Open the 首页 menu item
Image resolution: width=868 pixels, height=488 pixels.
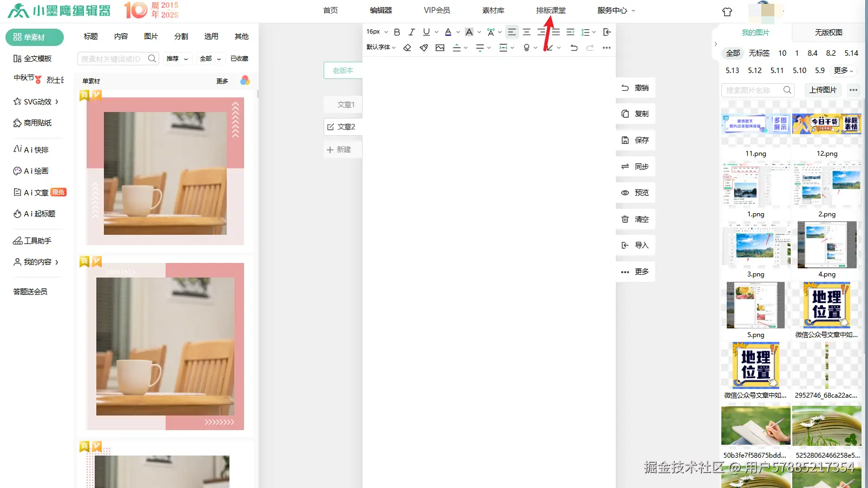[x=331, y=10]
